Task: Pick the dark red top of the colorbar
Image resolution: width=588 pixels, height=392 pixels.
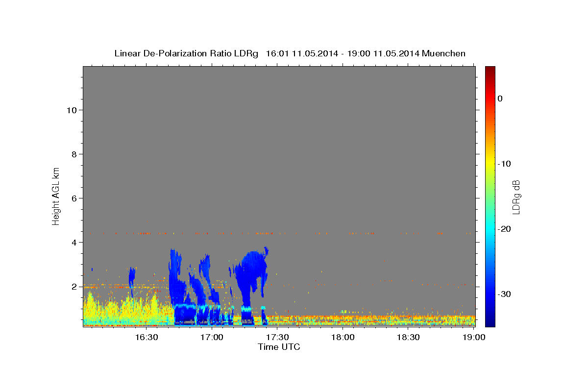Action: tap(490, 70)
